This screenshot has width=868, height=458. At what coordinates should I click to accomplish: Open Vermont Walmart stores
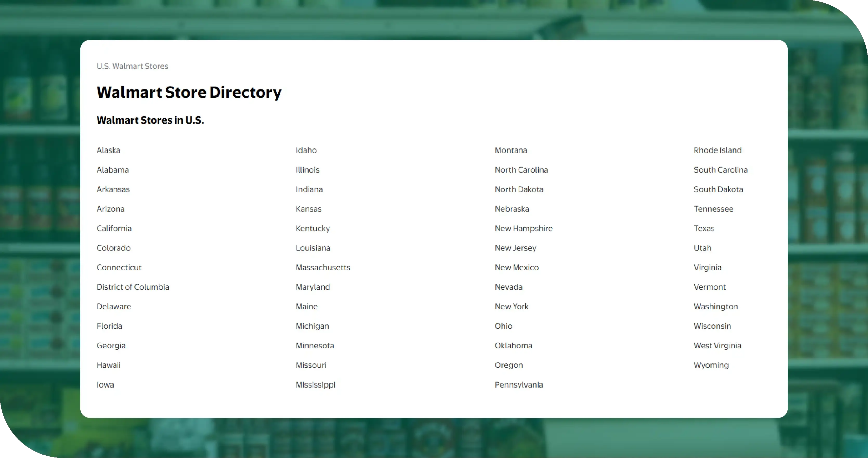point(710,287)
